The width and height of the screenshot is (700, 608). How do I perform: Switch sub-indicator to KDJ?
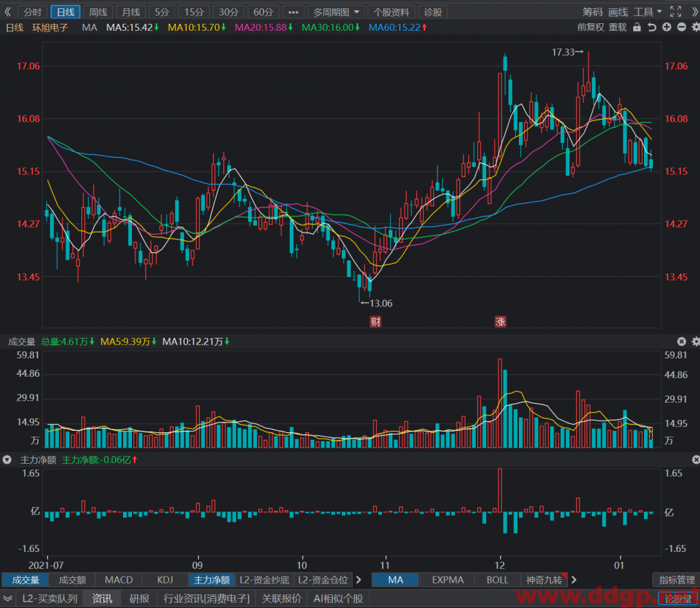click(x=165, y=580)
